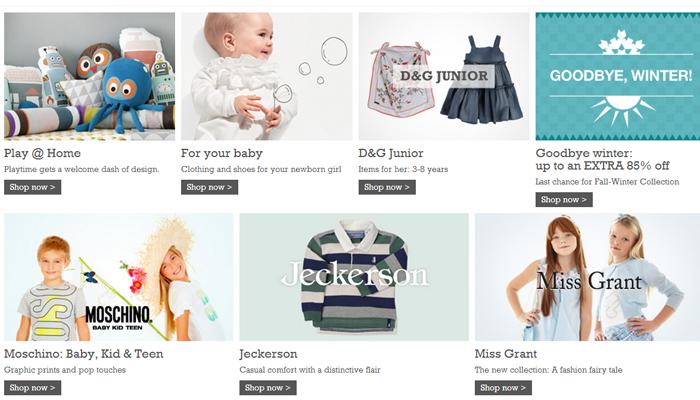This screenshot has height=400, width=700.
Task: Click Shop now under Moschino
Action: (33, 388)
